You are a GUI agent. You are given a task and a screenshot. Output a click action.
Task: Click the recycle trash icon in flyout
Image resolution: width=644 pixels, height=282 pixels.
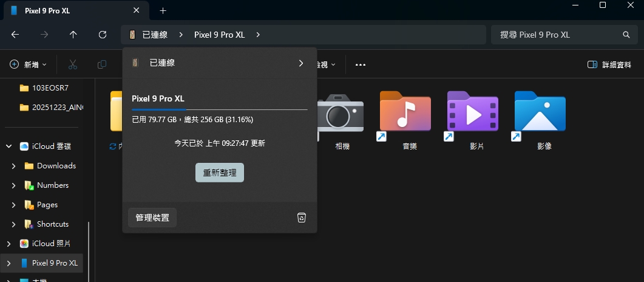pos(302,218)
